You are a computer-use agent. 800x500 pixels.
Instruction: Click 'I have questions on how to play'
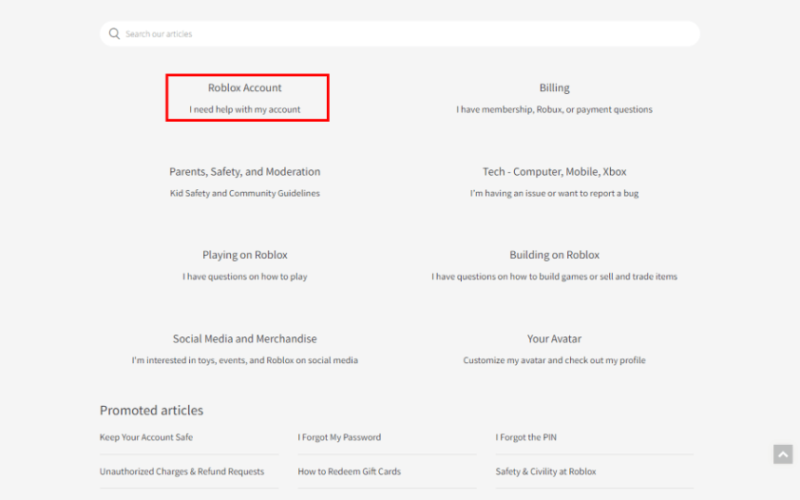pos(245,277)
